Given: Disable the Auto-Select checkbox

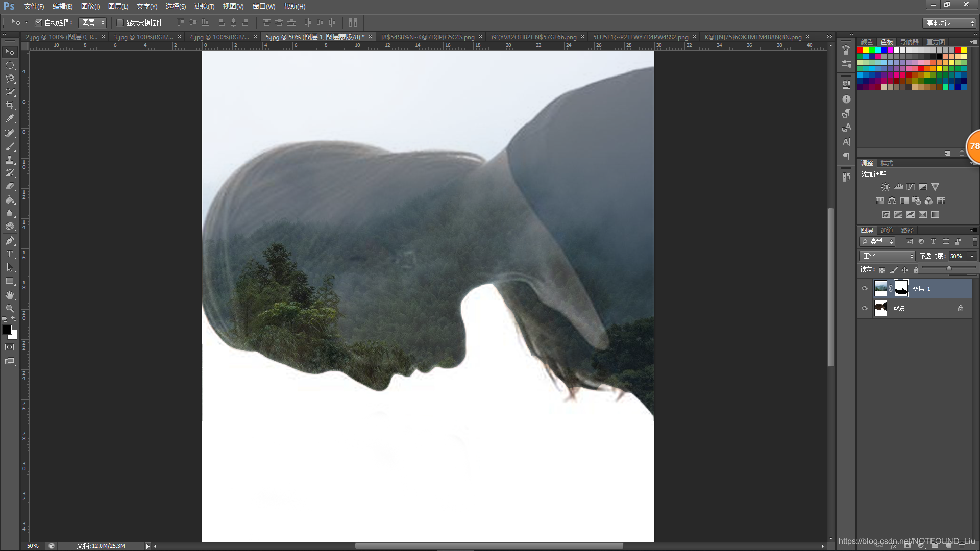Looking at the screenshot, I should [x=38, y=22].
